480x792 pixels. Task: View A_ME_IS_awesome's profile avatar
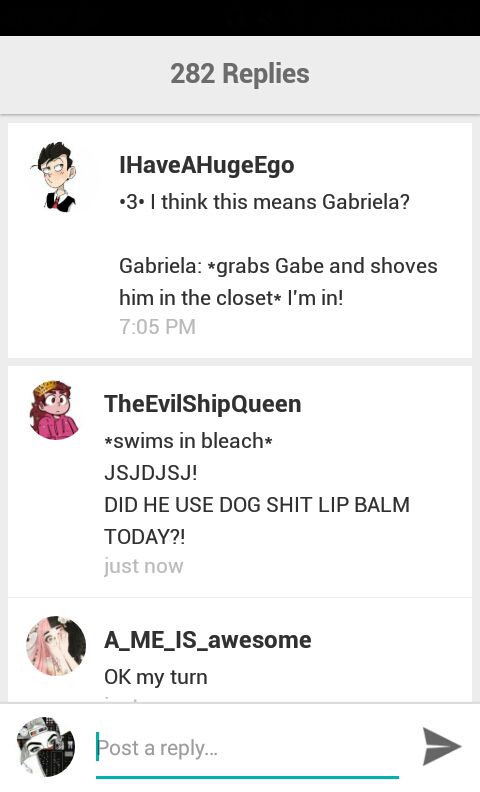click(56, 646)
